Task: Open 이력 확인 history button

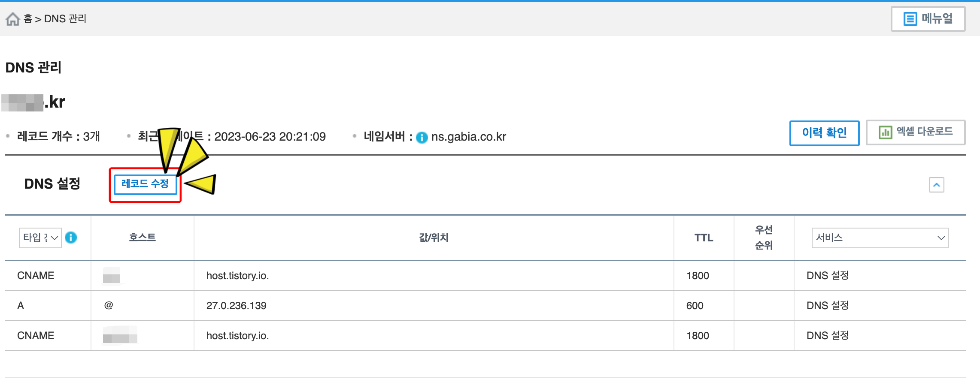Action: click(824, 133)
